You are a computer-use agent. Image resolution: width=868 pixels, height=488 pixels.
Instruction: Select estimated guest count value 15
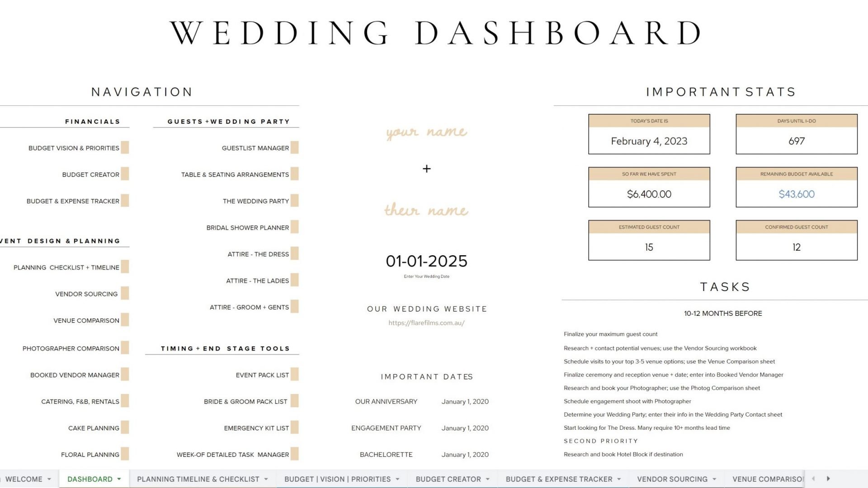tap(649, 247)
